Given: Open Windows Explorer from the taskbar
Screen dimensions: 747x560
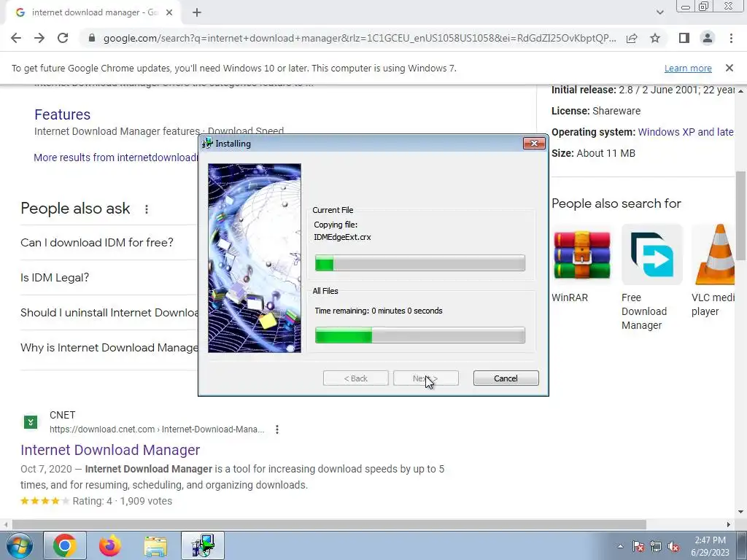Looking at the screenshot, I should [x=155, y=545].
